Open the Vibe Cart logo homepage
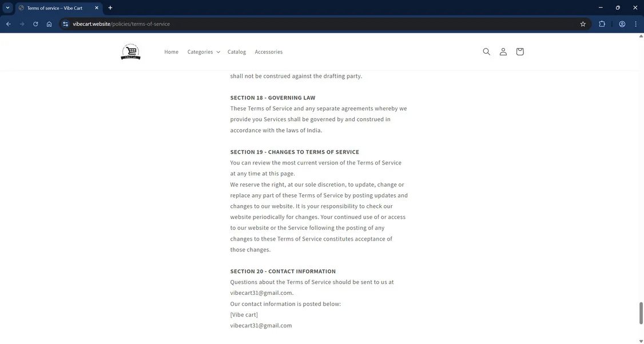The width and height of the screenshot is (644, 344). [x=130, y=52]
